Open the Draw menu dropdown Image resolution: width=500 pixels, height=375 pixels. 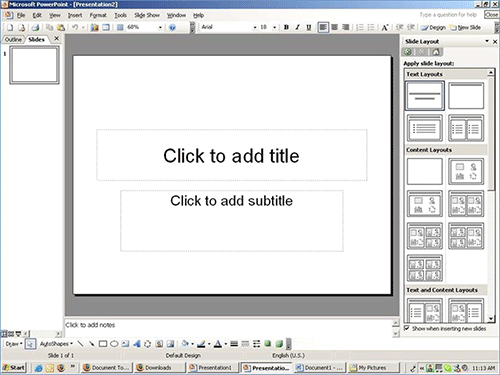14,344
